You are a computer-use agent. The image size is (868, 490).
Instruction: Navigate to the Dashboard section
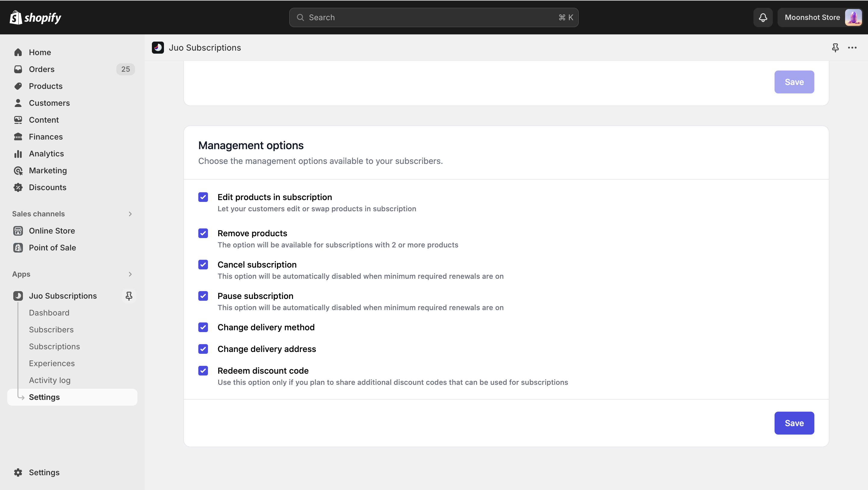(49, 313)
